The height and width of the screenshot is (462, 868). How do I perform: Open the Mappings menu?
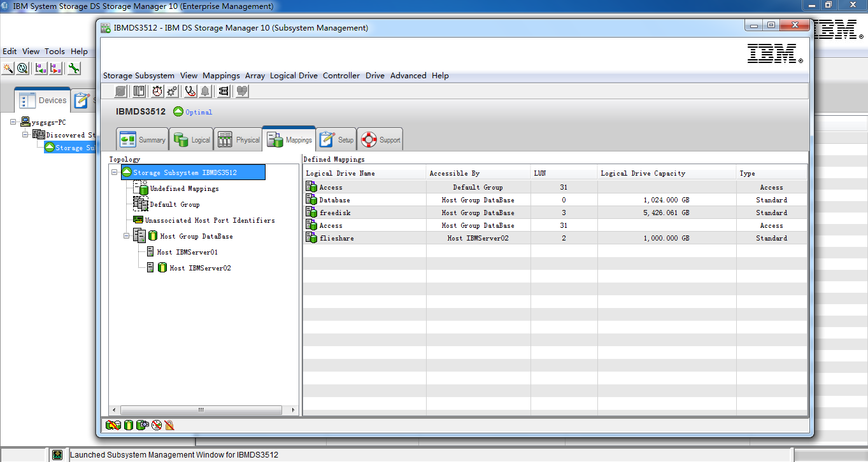pyautogui.click(x=221, y=76)
